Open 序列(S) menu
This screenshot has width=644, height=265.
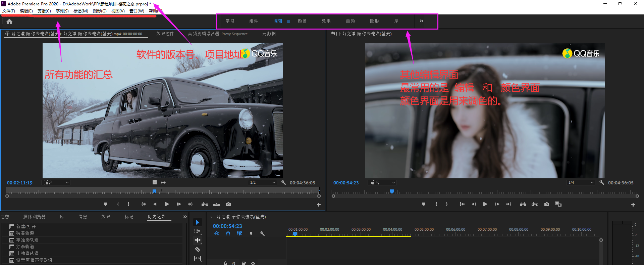coord(62,11)
